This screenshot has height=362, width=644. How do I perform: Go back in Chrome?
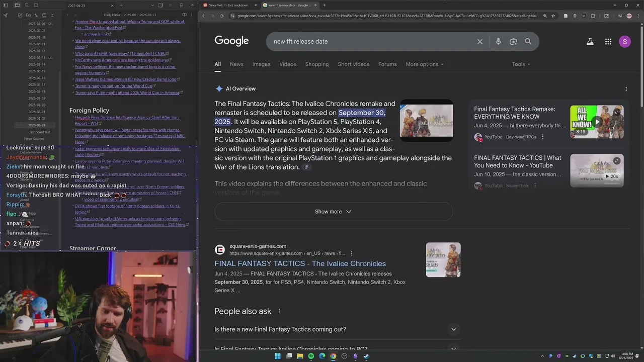203,16
